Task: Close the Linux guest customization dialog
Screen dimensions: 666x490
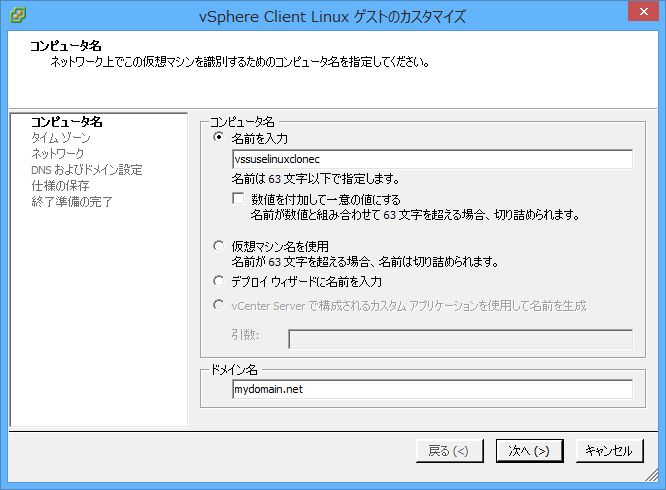Action: click(x=643, y=11)
